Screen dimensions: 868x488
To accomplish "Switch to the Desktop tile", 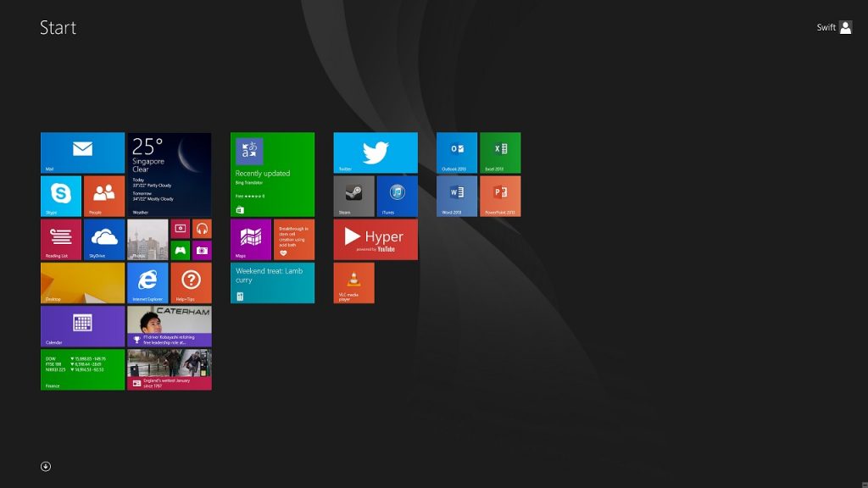I will point(81,282).
